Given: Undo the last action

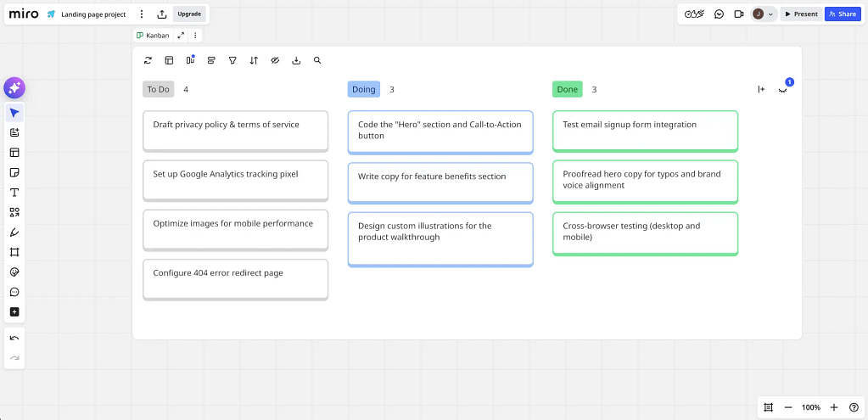Looking at the screenshot, I should [x=14, y=338].
